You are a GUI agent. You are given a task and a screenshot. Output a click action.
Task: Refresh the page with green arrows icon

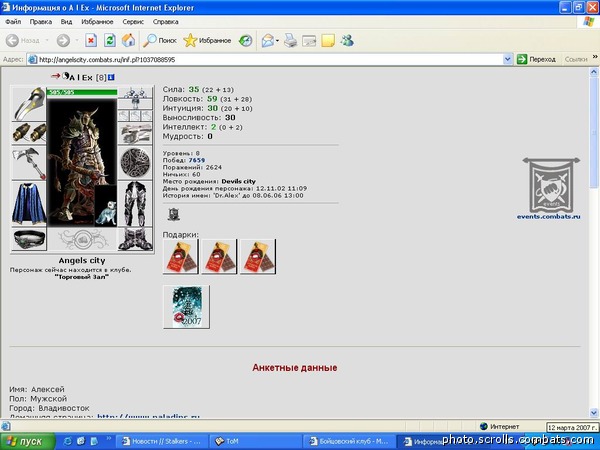tap(110, 40)
